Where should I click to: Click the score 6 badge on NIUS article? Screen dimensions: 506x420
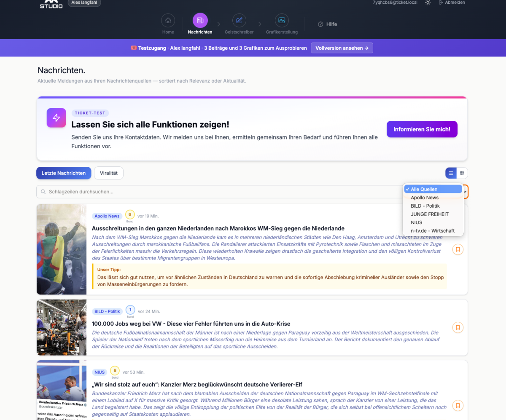tap(115, 371)
